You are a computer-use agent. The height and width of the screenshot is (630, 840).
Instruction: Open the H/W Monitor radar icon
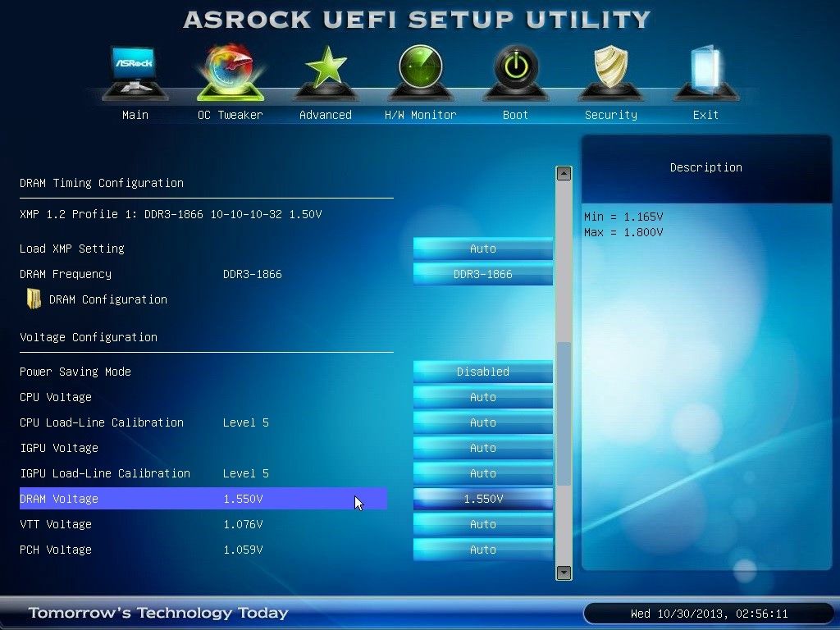[421, 73]
